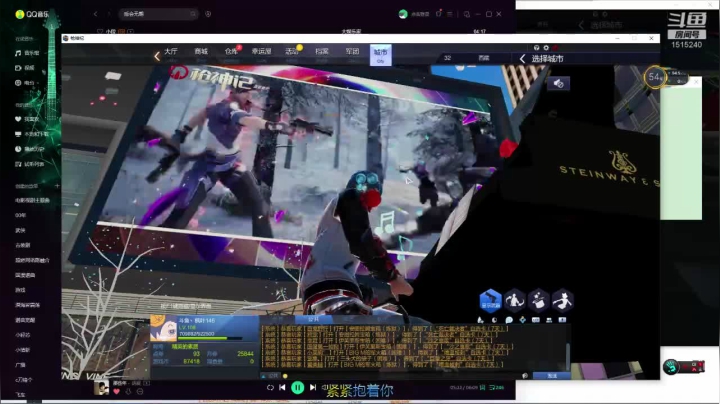
Task: Click the 发送 send button in chat
Action: point(552,376)
